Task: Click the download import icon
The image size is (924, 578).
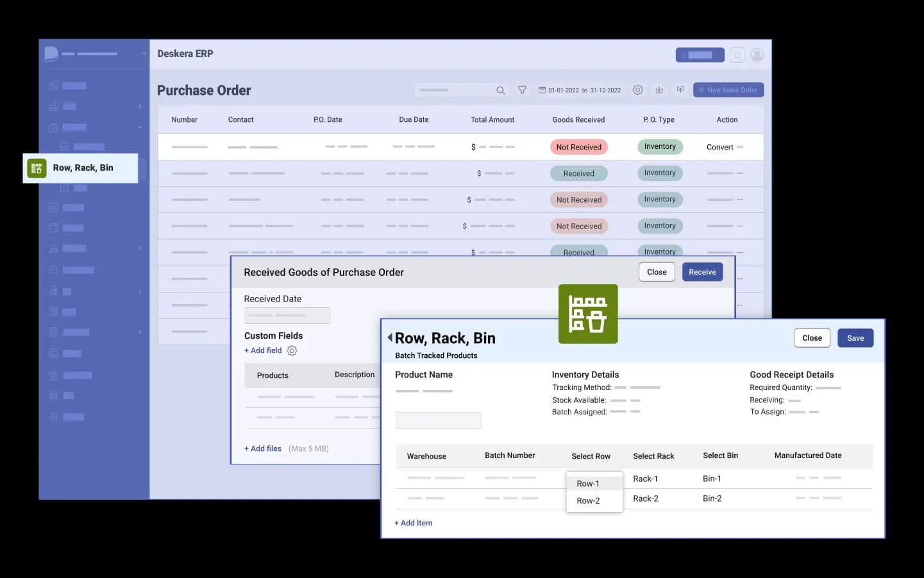Action: [x=659, y=90]
